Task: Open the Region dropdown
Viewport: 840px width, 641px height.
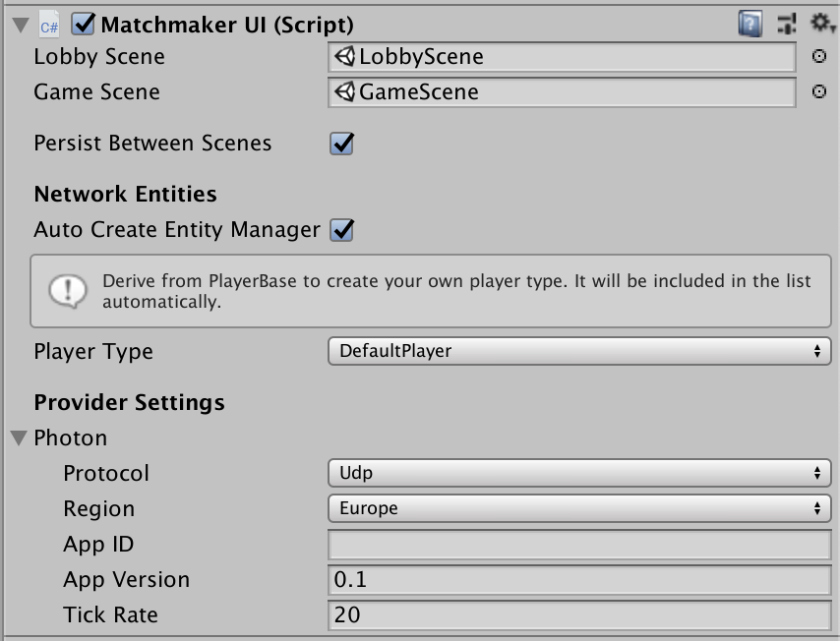Action: [x=579, y=508]
